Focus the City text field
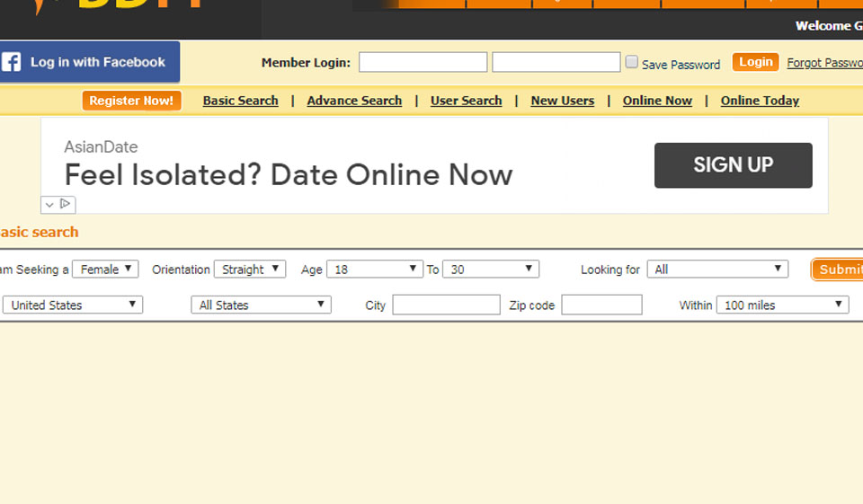The width and height of the screenshot is (863, 504). pyautogui.click(x=446, y=305)
